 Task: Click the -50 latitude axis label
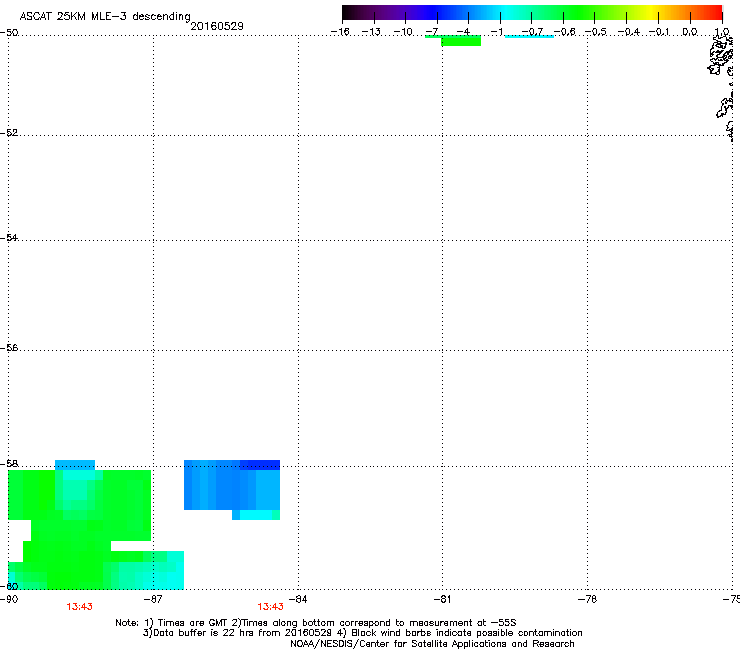pos(9,33)
